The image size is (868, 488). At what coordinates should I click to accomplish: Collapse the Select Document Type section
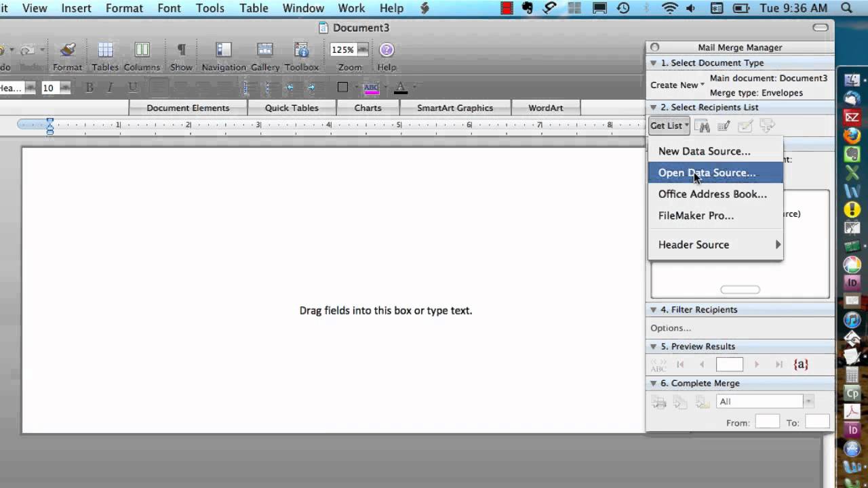[x=654, y=63]
